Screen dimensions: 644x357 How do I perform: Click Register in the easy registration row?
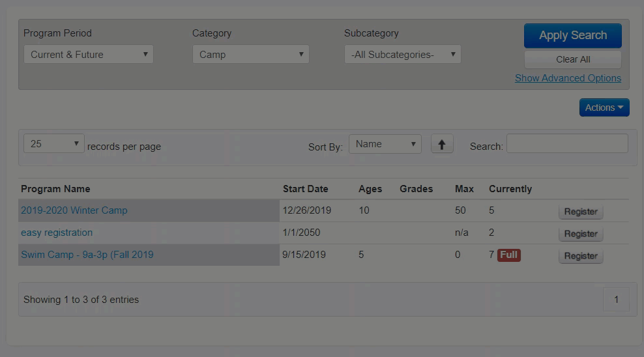[580, 234]
